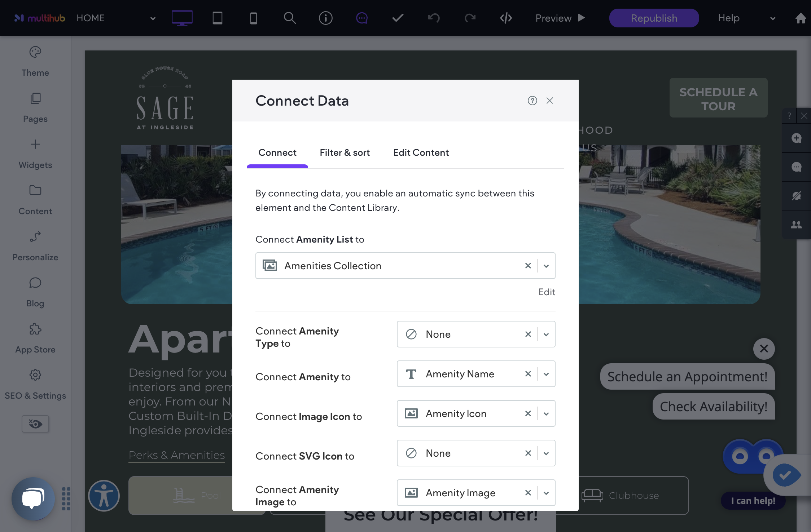The image size is (811, 532).
Task: Clear the Amenity Name selection
Action: coord(528,374)
